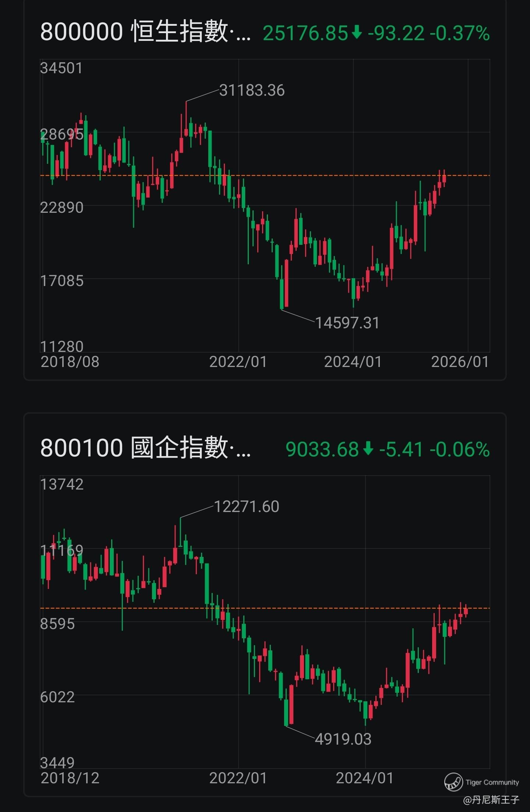Click the HSCEI percent change -0.06%
Image resolution: width=530 pixels, height=812 pixels.
coord(460,450)
